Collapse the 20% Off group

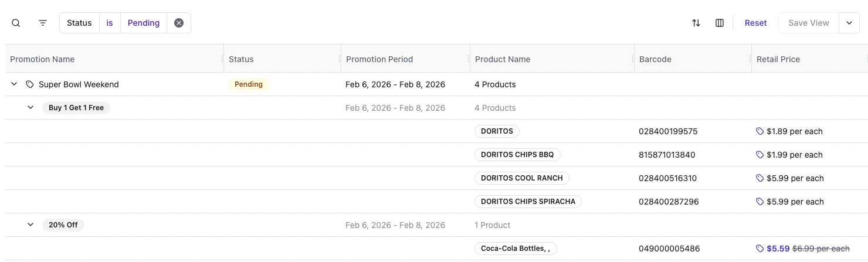(x=30, y=225)
